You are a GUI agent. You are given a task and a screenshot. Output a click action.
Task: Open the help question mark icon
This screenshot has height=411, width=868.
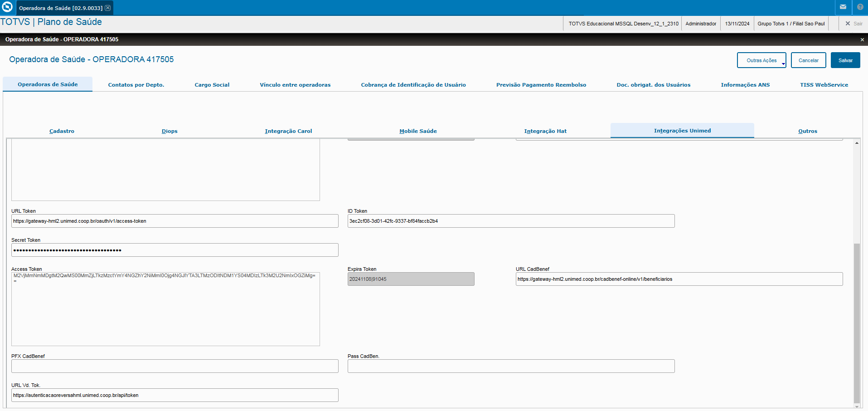860,7
